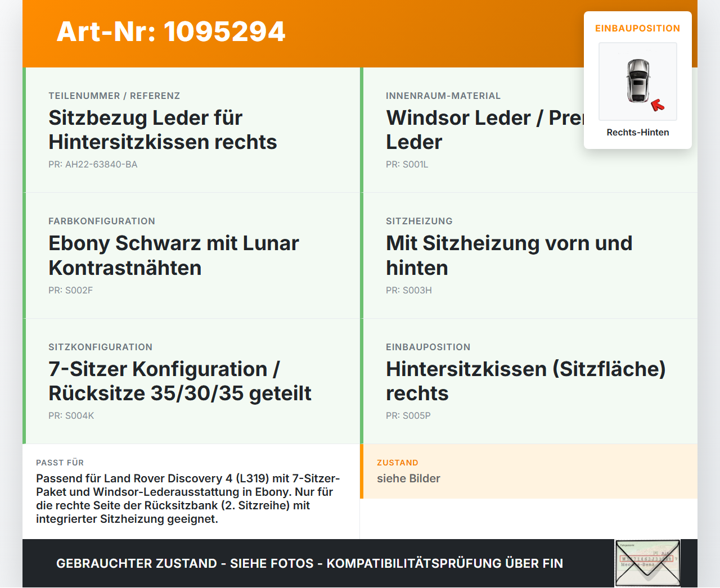720x588 pixels.
Task: Click the siehe Bilder condition text
Action: click(x=408, y=478)
